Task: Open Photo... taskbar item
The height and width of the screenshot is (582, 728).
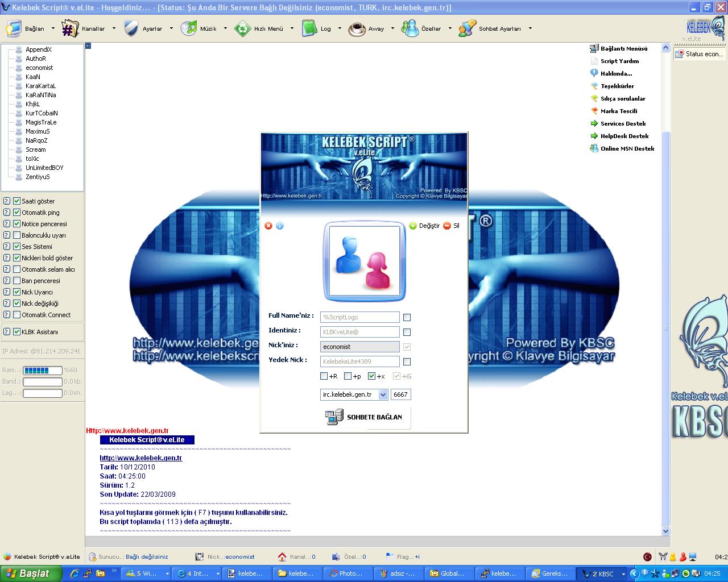Action: point(348,573)
